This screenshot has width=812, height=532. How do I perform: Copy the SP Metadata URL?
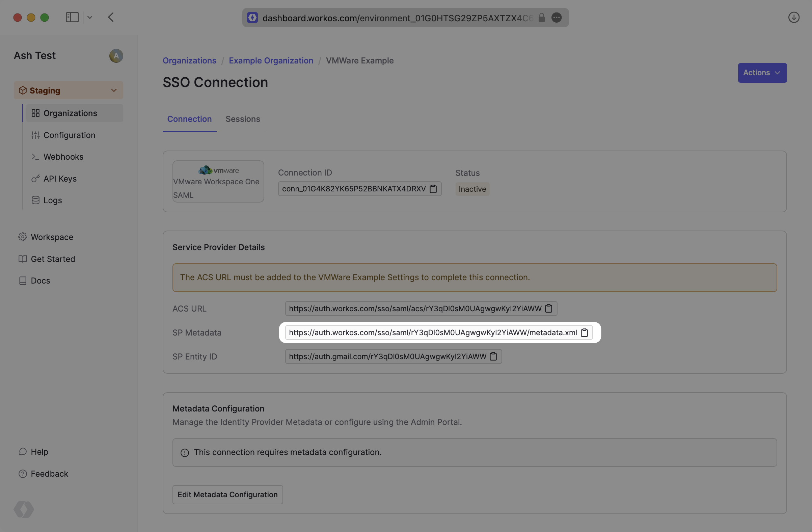(584, 332)
